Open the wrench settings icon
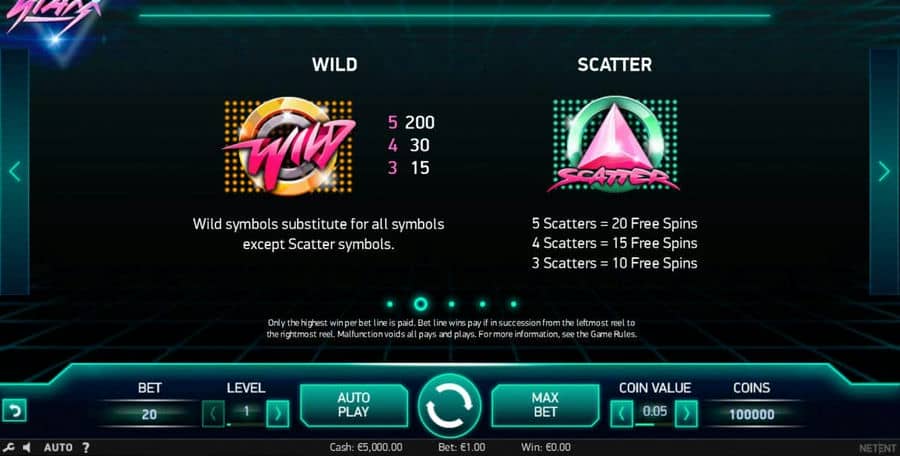This screenshot has height=456, width=900. (9, 447)
